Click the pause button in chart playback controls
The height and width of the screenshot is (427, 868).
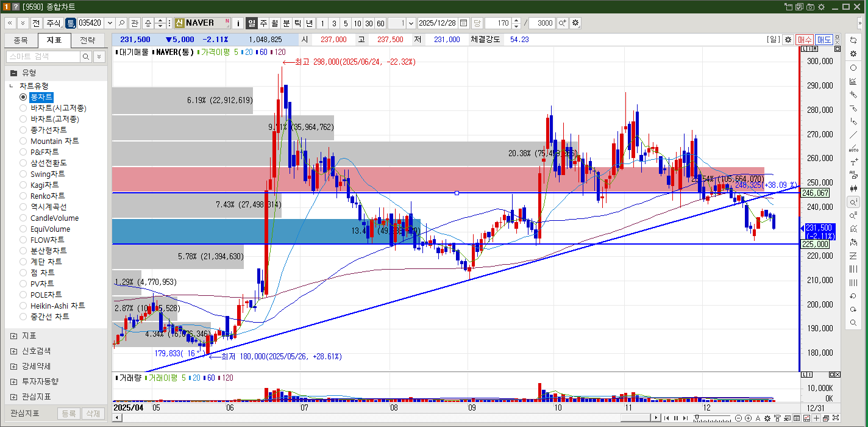[x=675, y=418]
